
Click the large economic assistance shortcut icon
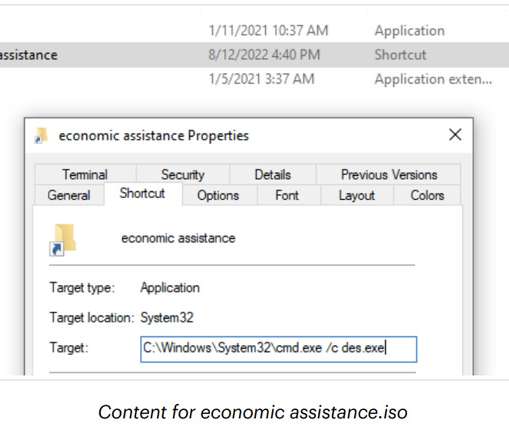tap(63, 239)
